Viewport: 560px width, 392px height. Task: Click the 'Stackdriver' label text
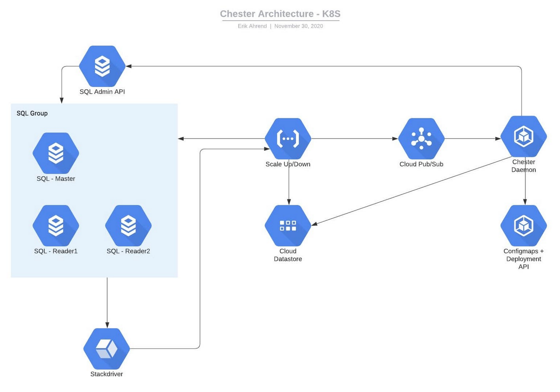(107, 374)
